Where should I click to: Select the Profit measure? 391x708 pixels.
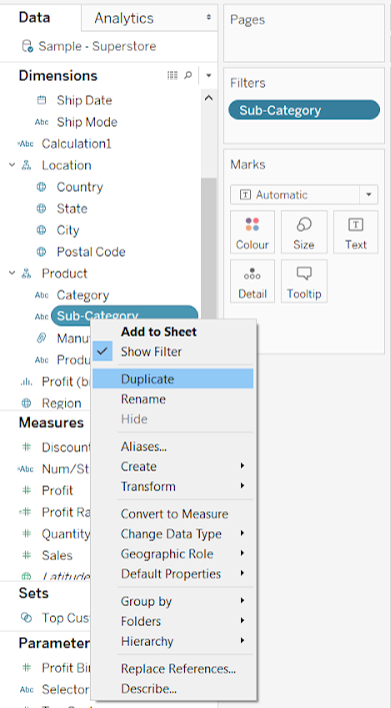pos(57,490)
